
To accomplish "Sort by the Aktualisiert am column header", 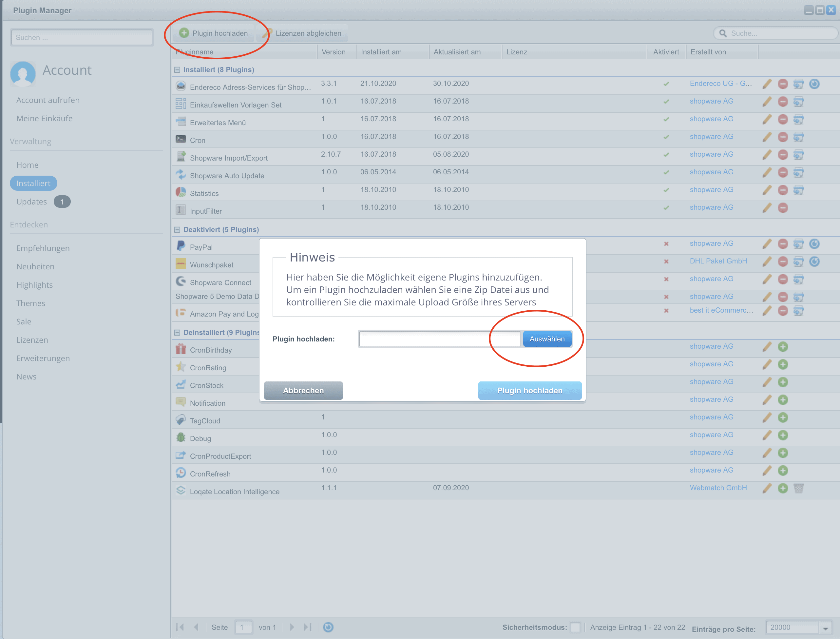I will (466, 52).
